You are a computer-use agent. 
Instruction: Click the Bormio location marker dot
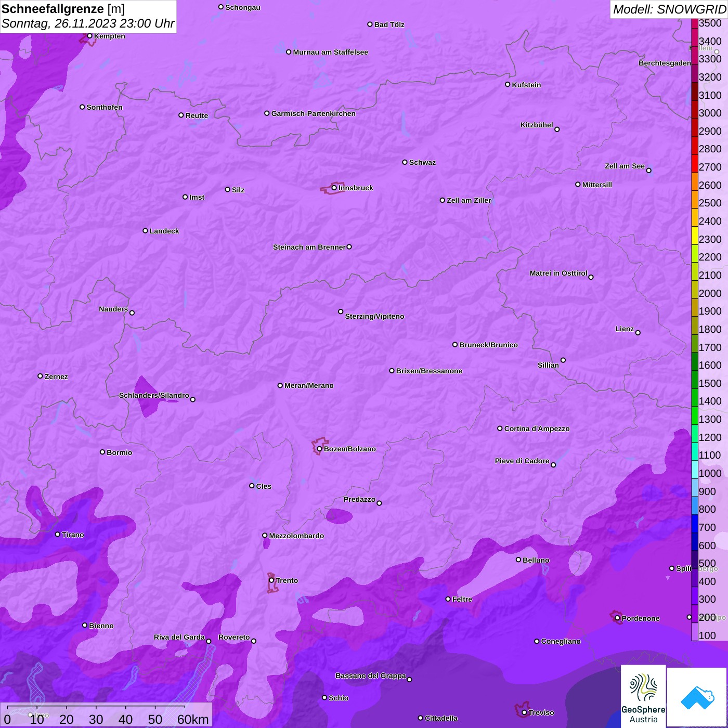click(x=102, y=452)
